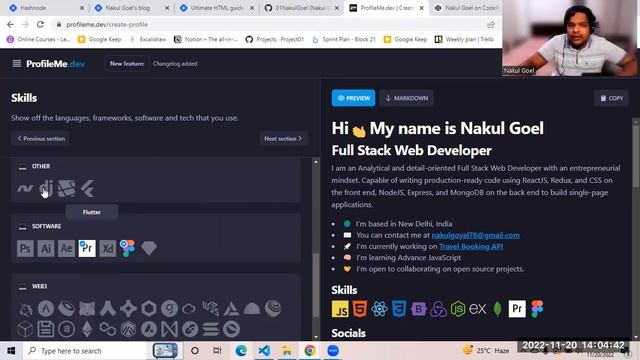
Task: Switch to the Ultimate HTML guide tab
Action: pos(217,8)
